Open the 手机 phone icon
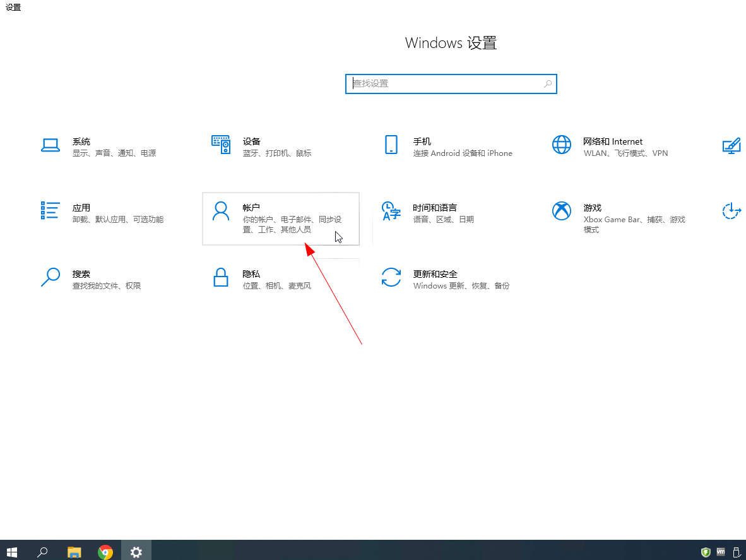 click(391, 145)
